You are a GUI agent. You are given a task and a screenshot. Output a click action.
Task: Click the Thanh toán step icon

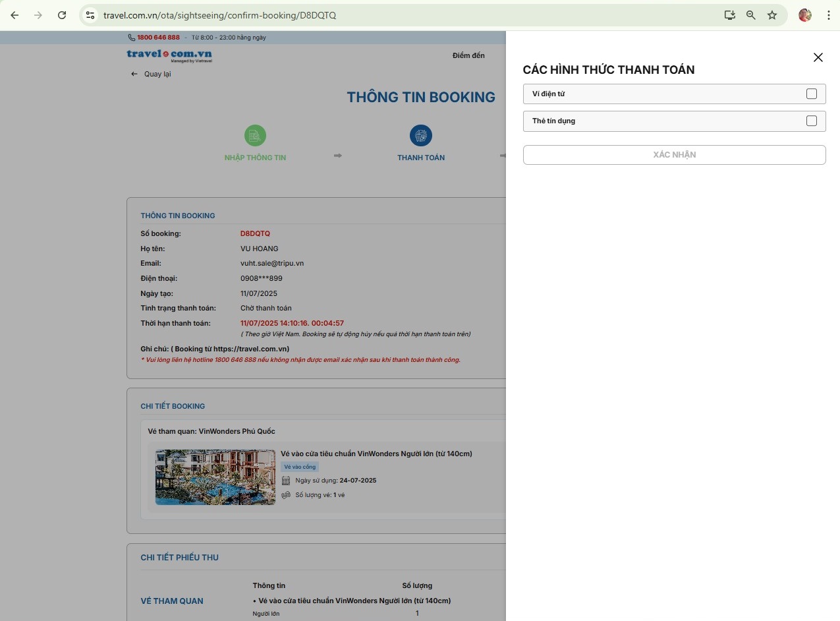(x=421, y=136)
